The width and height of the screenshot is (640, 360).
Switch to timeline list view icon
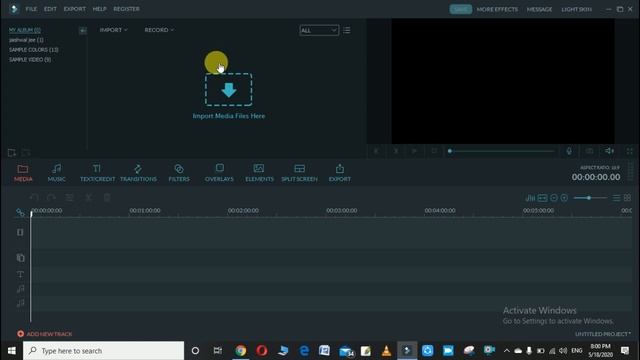point(616,198)
